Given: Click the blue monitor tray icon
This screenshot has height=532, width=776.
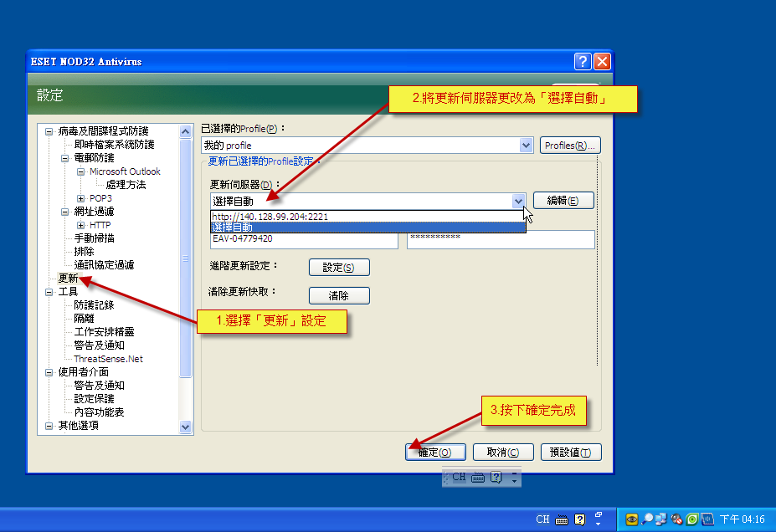Looking at the screenshot, I should tap(707, 519).
